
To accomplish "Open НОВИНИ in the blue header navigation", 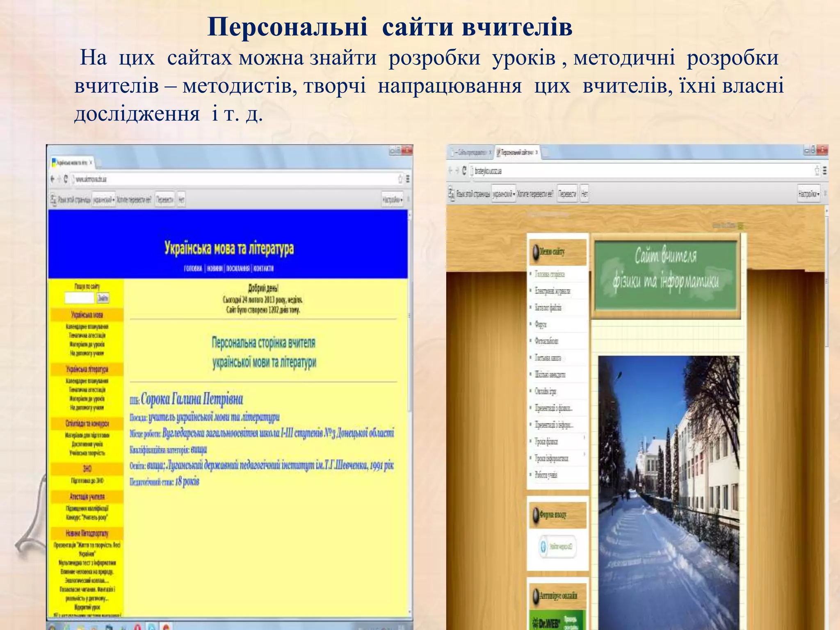I will [x=215, y=269].
